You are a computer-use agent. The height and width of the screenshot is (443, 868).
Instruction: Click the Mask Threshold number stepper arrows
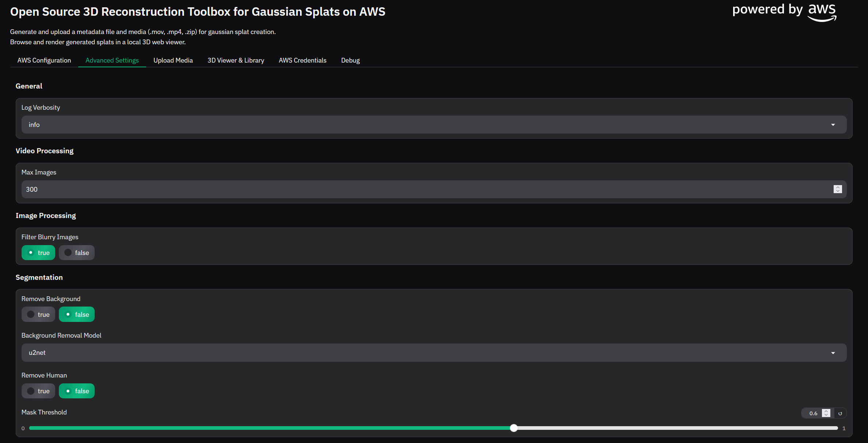pos(826,413)
